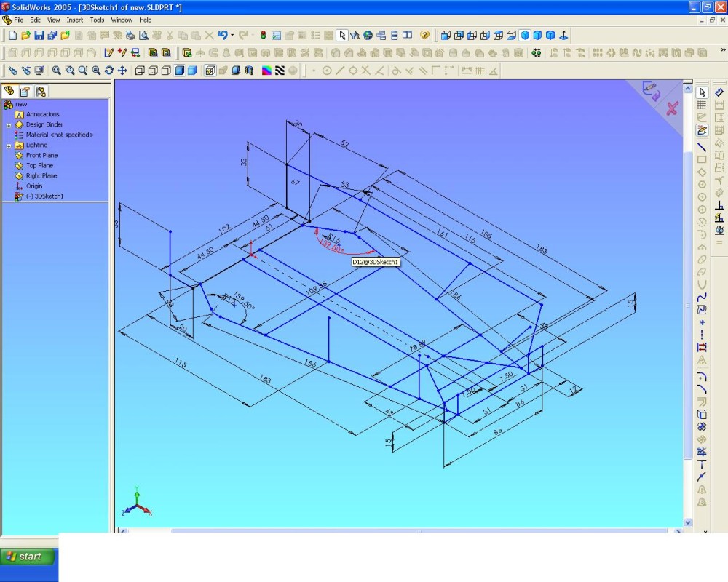Image resolution: width=728 pixels, height=582 pixels.
Task: Open the Insert menu
Action: (x=75, y=20)
